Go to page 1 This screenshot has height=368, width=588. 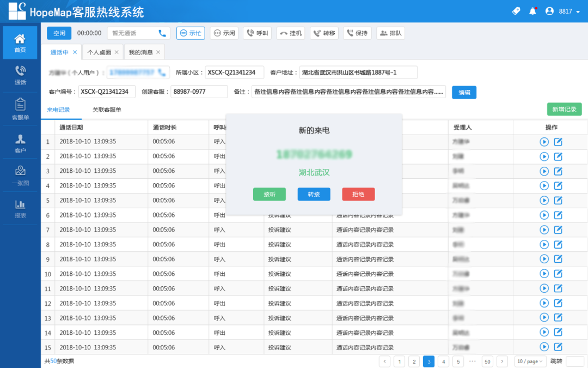[400, 361]
